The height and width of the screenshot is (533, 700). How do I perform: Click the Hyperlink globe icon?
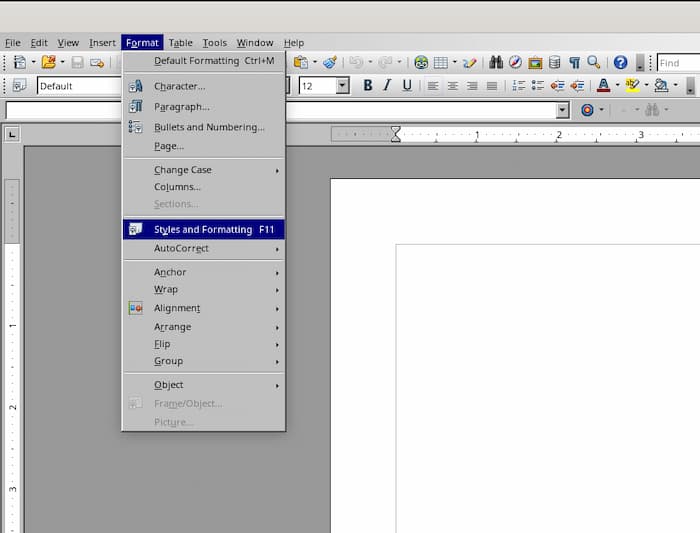[x=421, y=62]
